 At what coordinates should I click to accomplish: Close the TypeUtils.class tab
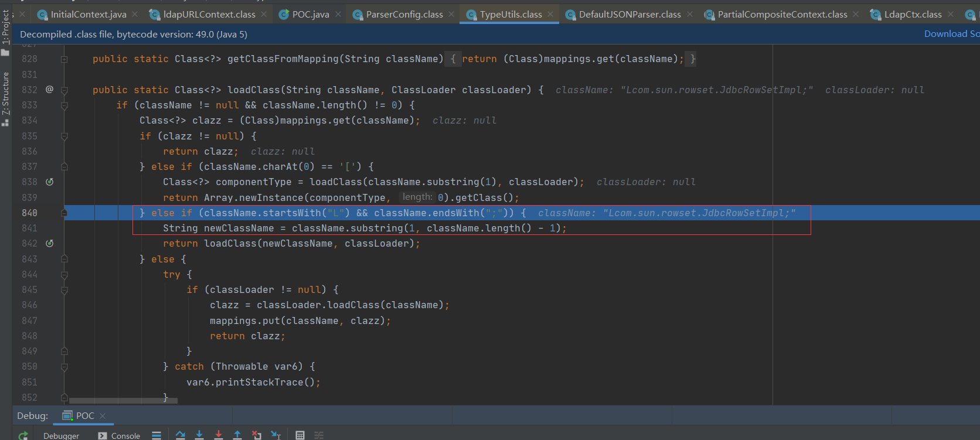pos(550,14)
